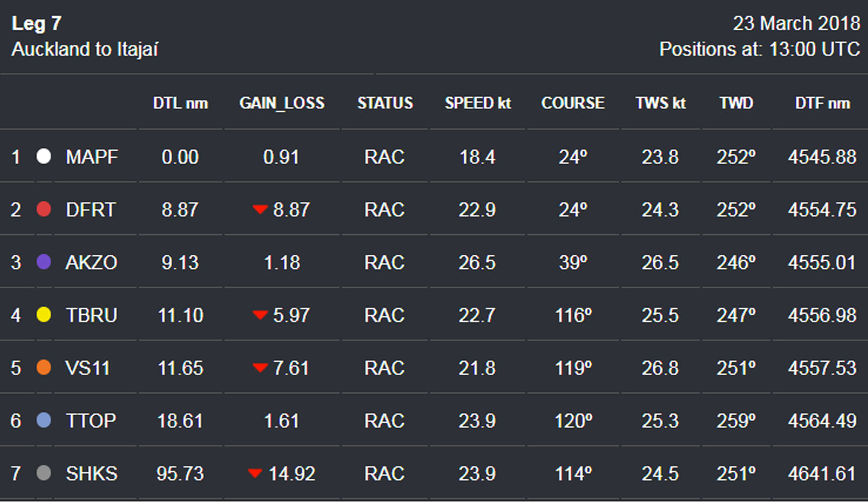Click the gray dot beside SHKS
868x503 pixels.
click(44, 473)
